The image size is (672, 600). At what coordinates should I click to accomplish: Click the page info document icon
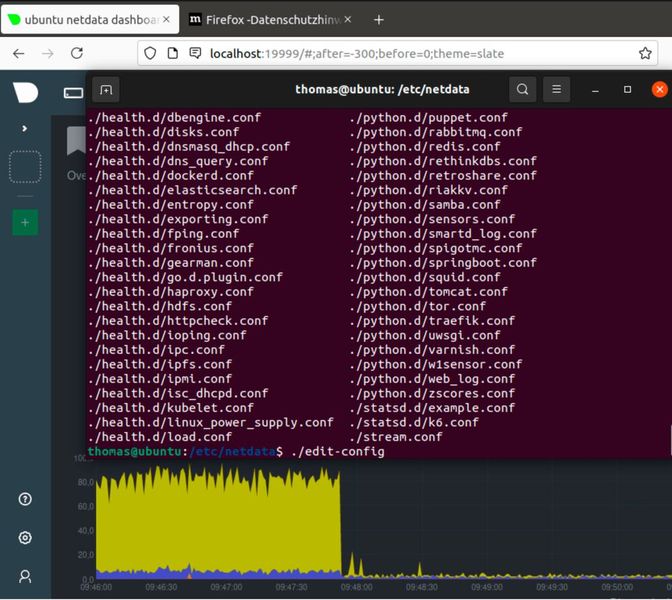click(173, 53)
